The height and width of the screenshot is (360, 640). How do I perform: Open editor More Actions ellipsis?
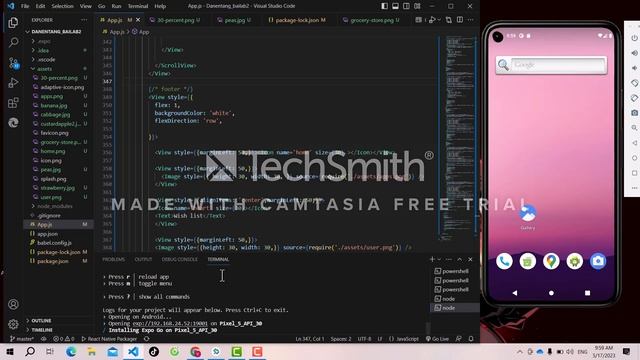[x=471, y=20]
